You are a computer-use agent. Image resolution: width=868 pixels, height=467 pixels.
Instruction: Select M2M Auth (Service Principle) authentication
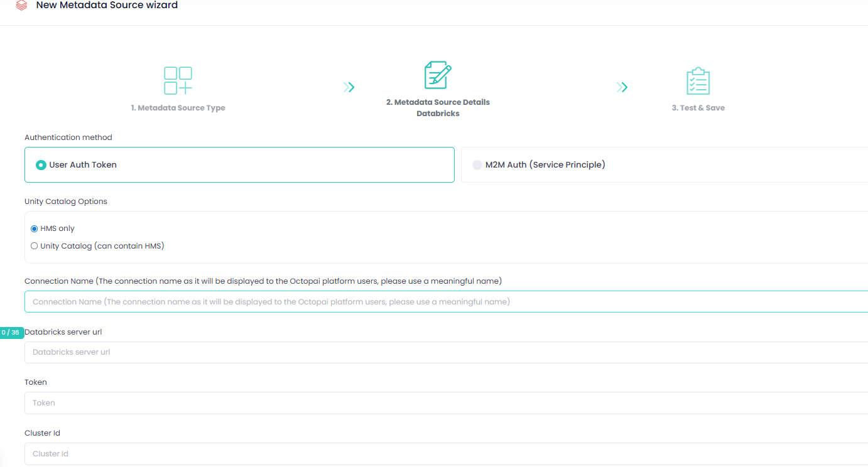(x=477, y=164)
